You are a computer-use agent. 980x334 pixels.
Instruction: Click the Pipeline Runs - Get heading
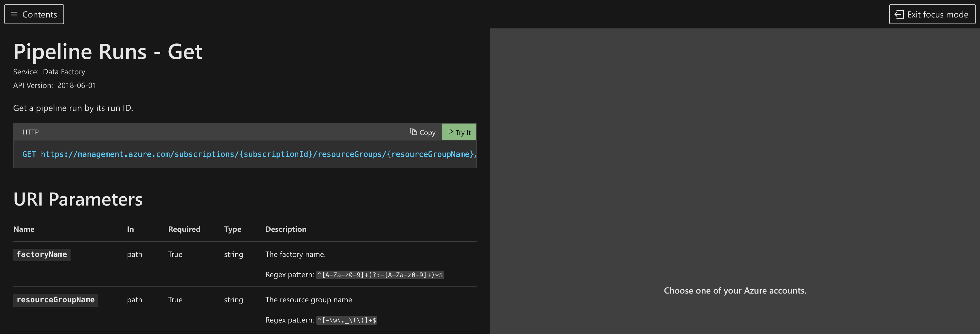(108, 51)
